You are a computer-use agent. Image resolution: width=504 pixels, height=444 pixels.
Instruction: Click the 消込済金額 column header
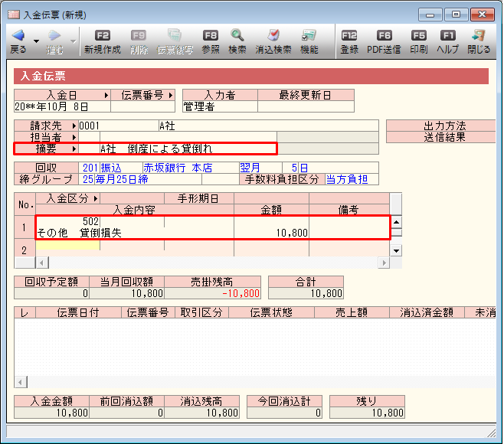tap(427, 312)
